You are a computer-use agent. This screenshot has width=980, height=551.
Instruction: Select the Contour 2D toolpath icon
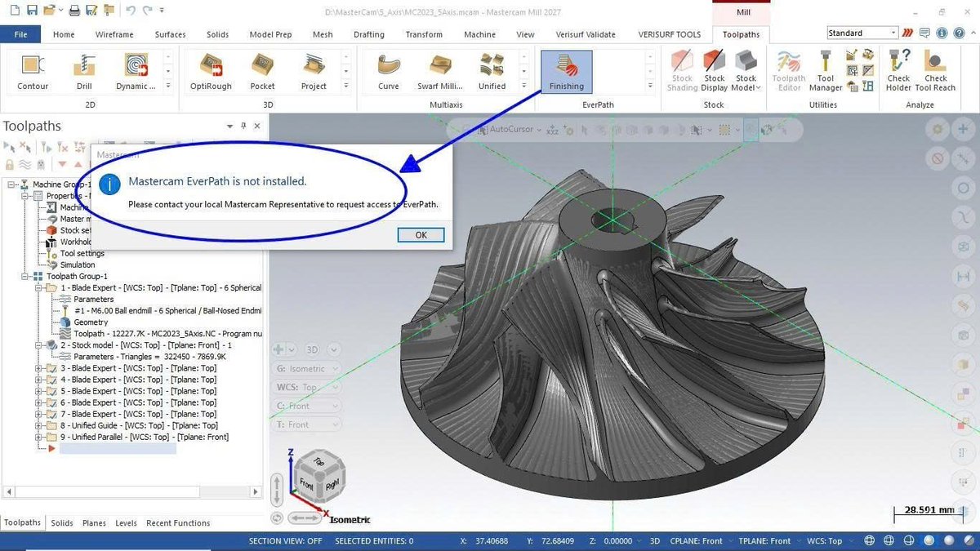coord(33,72)
